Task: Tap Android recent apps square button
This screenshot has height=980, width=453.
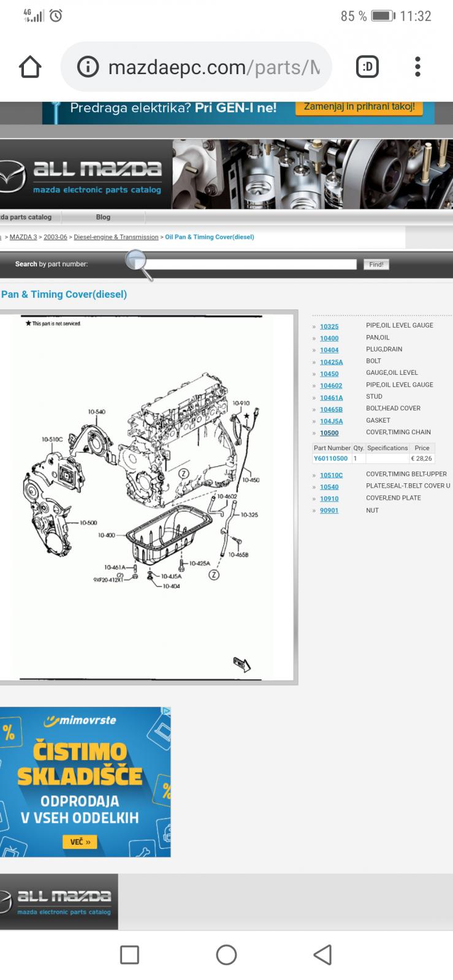Action: (x=129, y=954)
